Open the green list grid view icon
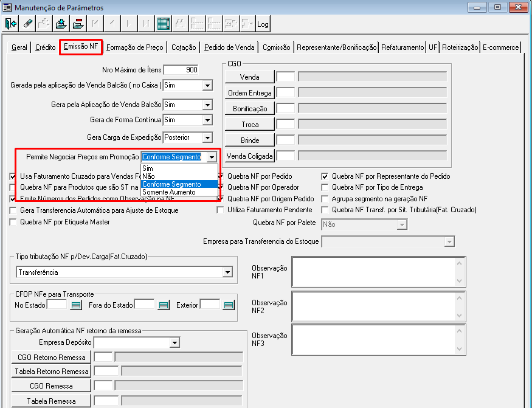 coord(163,24)
